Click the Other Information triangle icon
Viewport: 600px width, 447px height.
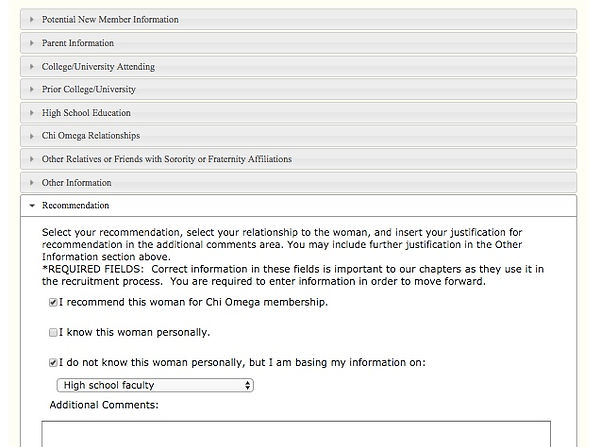(32, 183)
